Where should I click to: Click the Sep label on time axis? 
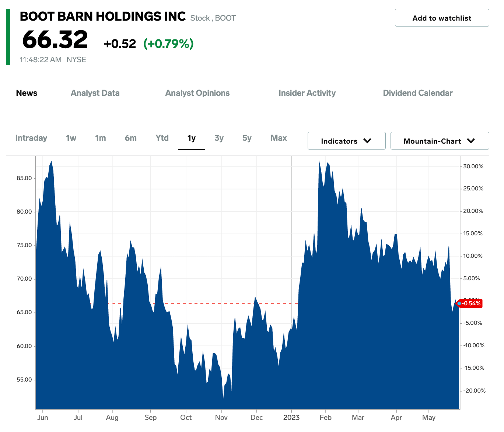click(x=151, y=418)
